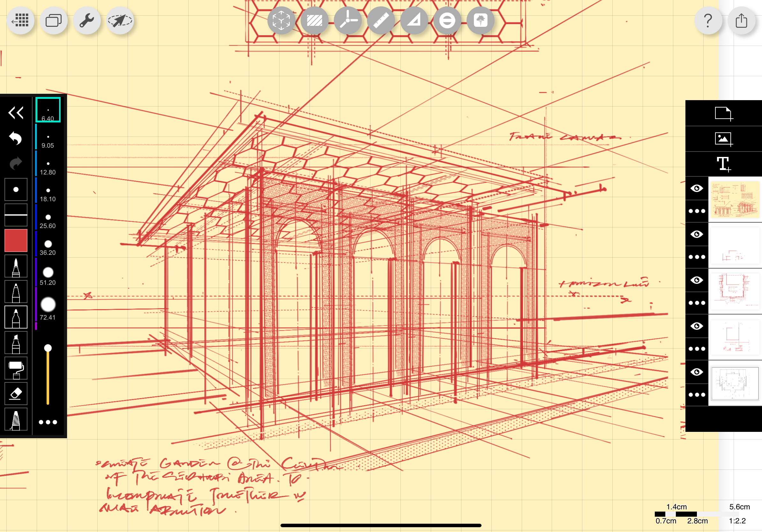Select the line style box
The width and height of the screenshot is (762, 532).
pos(16,215)
